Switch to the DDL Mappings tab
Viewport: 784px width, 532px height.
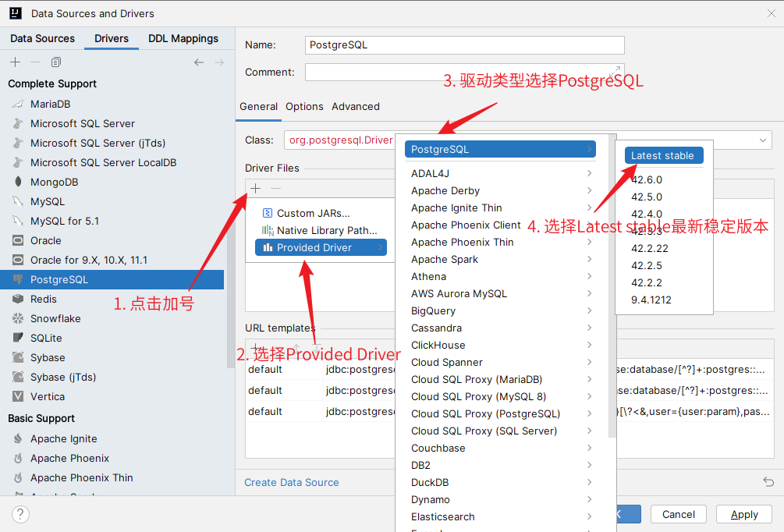pos(183,38)
